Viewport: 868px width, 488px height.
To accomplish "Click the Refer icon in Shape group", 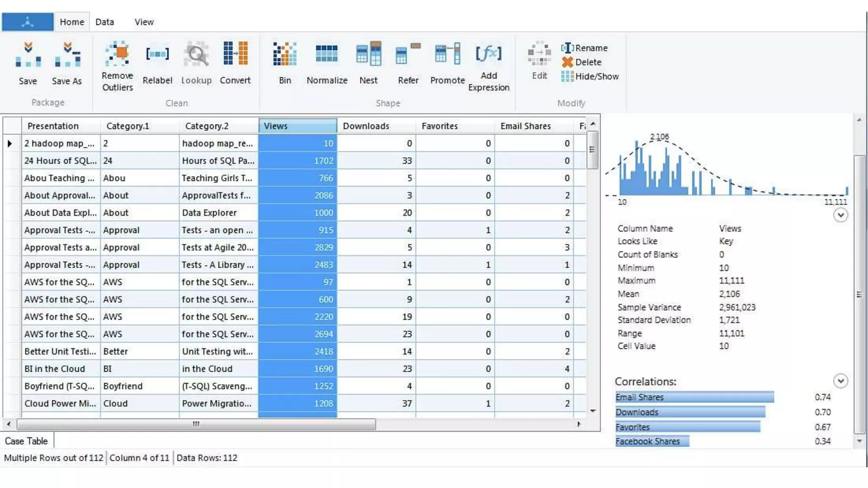I will 408,54.
